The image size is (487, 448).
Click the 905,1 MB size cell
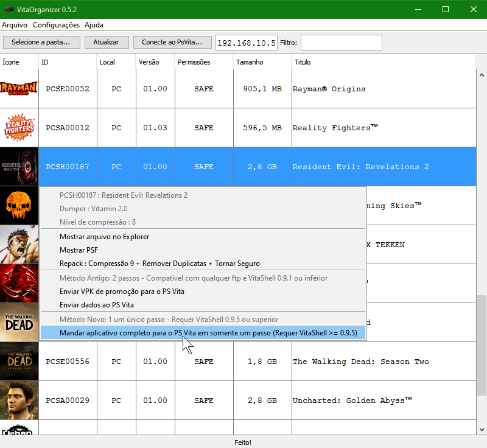pos(262,89)
